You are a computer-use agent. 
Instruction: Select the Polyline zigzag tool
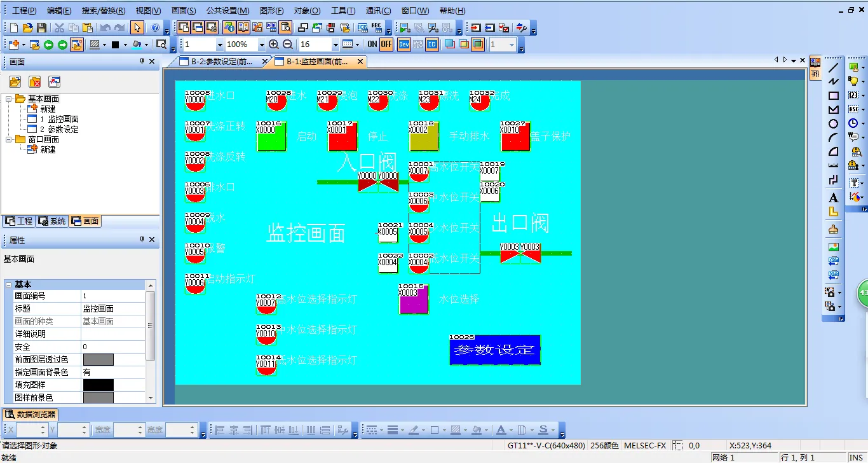click(834, 81)
